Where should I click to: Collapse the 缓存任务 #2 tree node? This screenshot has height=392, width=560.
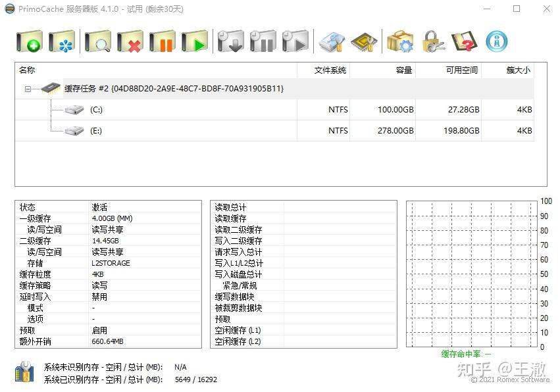[28, 89]
